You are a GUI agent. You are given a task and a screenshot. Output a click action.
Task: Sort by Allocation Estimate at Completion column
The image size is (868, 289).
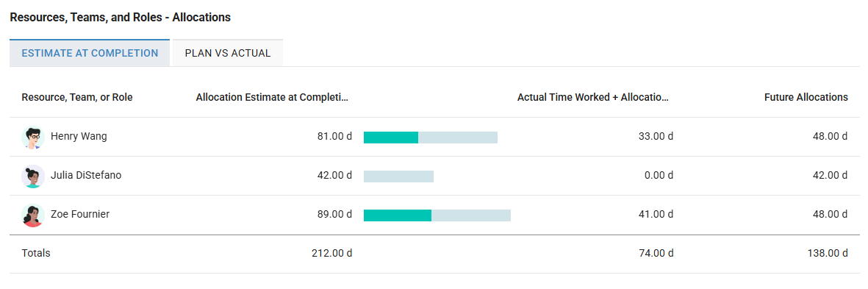273,98
